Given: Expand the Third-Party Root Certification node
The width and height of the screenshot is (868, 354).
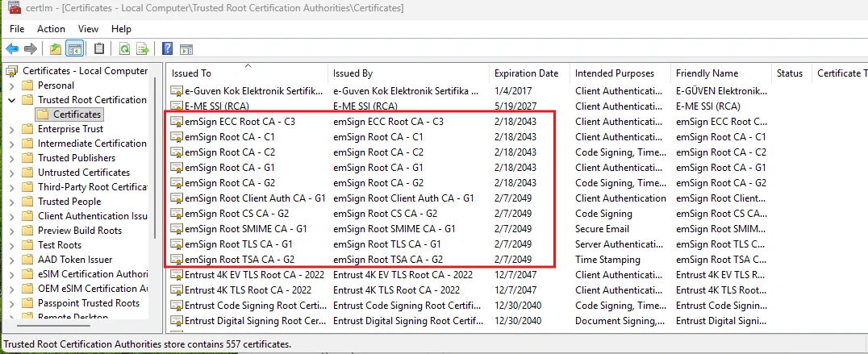Looking at the screenshot, I should tap(11, 187).
